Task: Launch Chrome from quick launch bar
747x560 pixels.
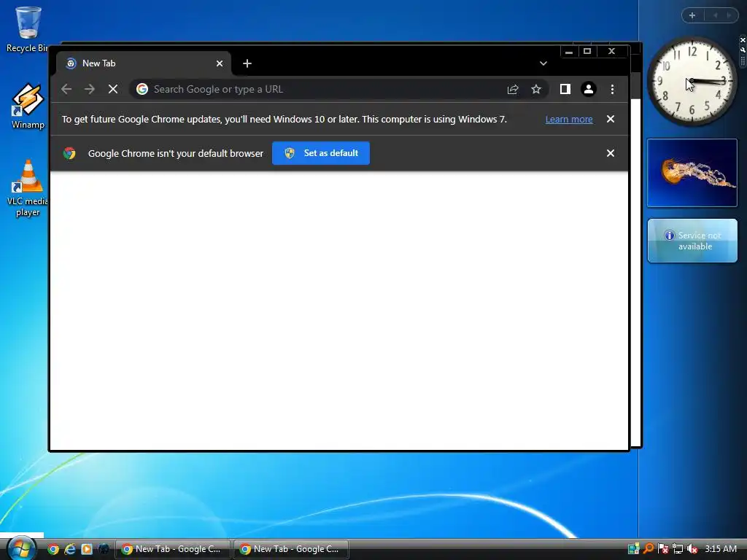Action: point(53,549)
